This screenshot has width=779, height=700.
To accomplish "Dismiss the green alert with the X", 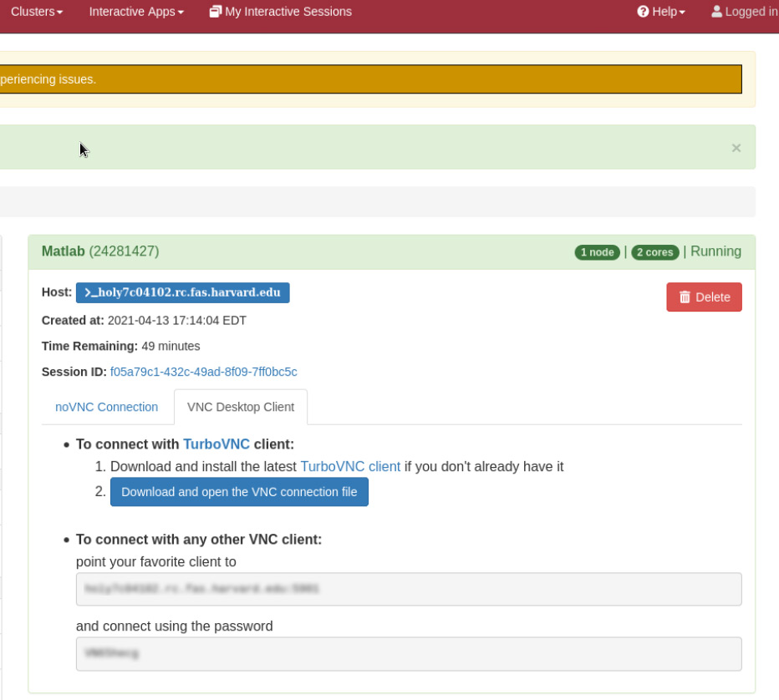I will [x=736, y=148].
